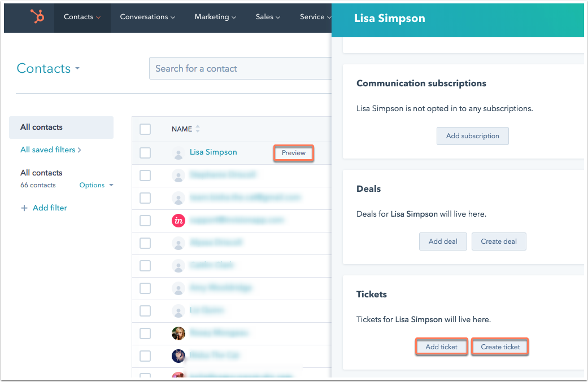Check the checkbox in the row below Lisa Simpson

click(x=145, y=175)
